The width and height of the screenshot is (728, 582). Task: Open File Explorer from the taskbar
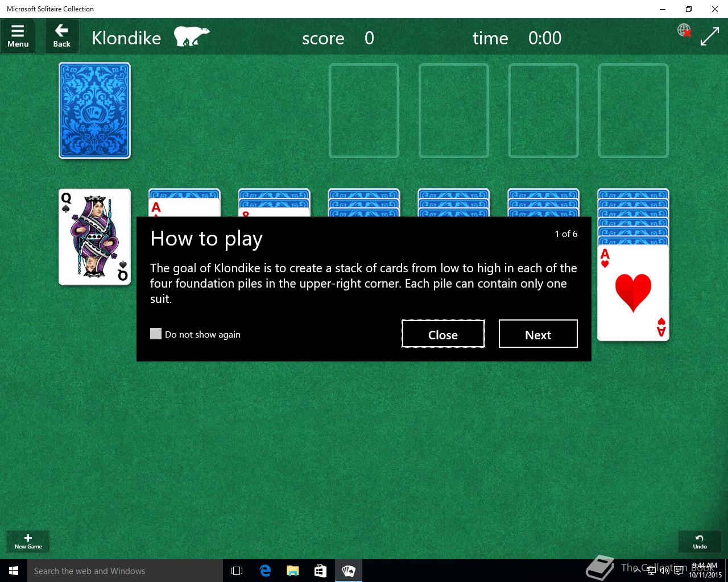click(292, 571)
